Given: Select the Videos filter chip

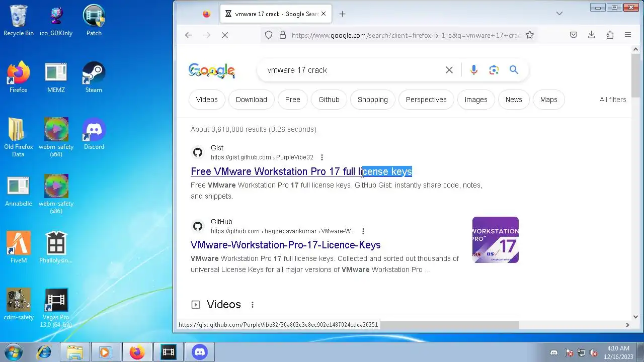Looking at the screenshot, I should (207, 100).
